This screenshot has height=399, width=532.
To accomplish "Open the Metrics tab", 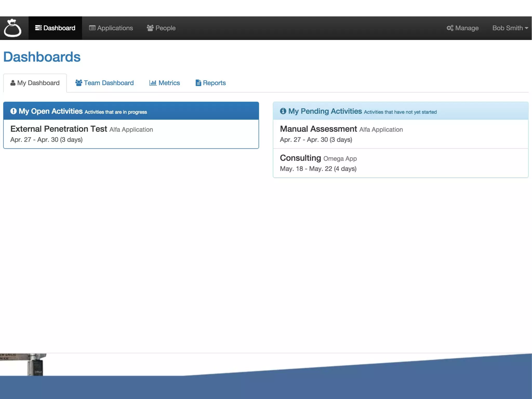I will (169, 83).
